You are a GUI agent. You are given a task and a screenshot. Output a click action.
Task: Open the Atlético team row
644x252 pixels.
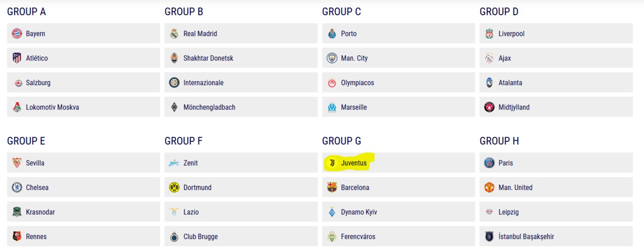84,58
